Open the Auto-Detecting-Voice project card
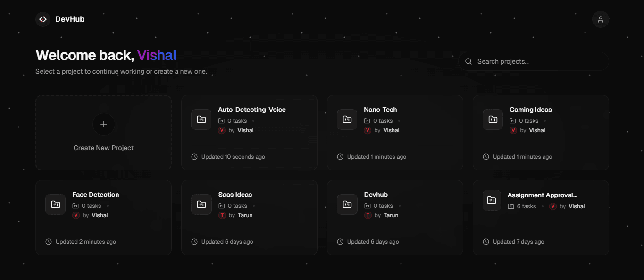The height and width of the screenshot is (280, 644). pyautogui.click(x=249, y=133)
